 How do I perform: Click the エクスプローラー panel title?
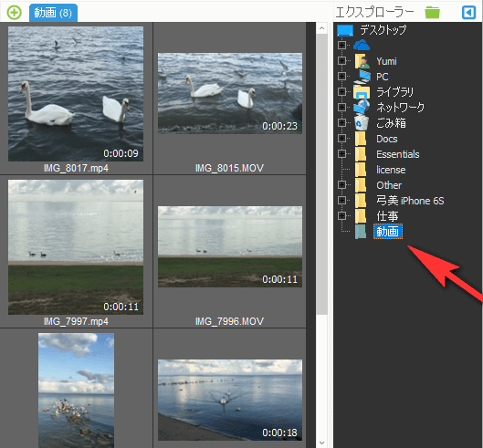[x=374, y=13]
